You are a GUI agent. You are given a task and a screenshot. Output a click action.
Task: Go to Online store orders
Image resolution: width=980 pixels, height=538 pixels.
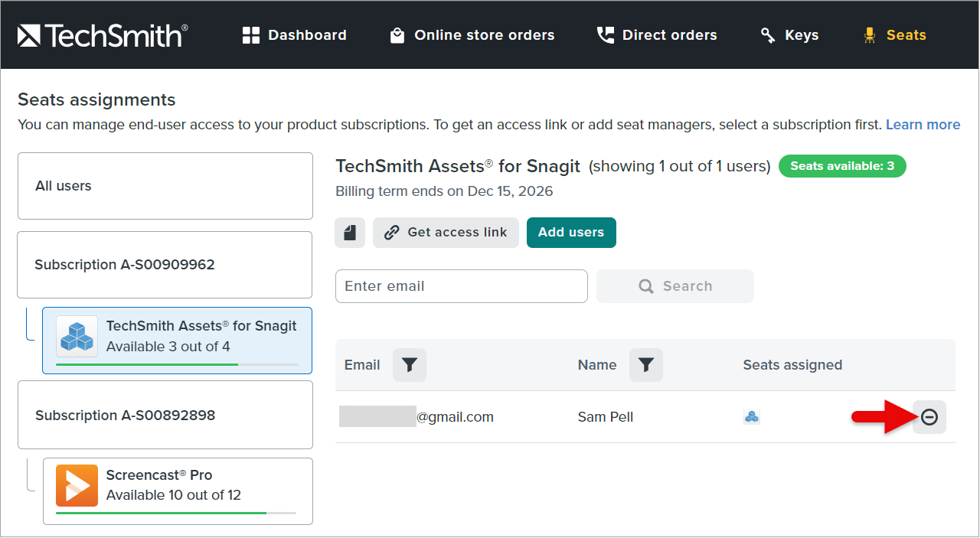coord(472,35)
